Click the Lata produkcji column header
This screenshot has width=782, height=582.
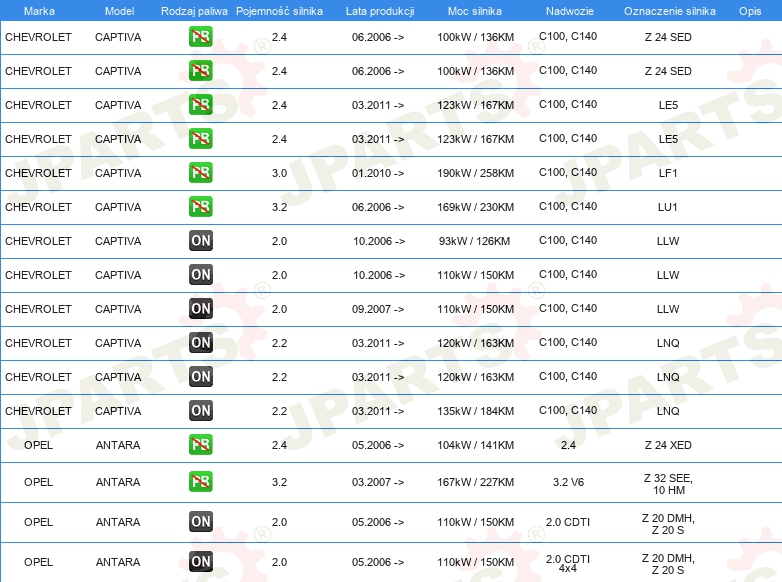pos(378,10)
